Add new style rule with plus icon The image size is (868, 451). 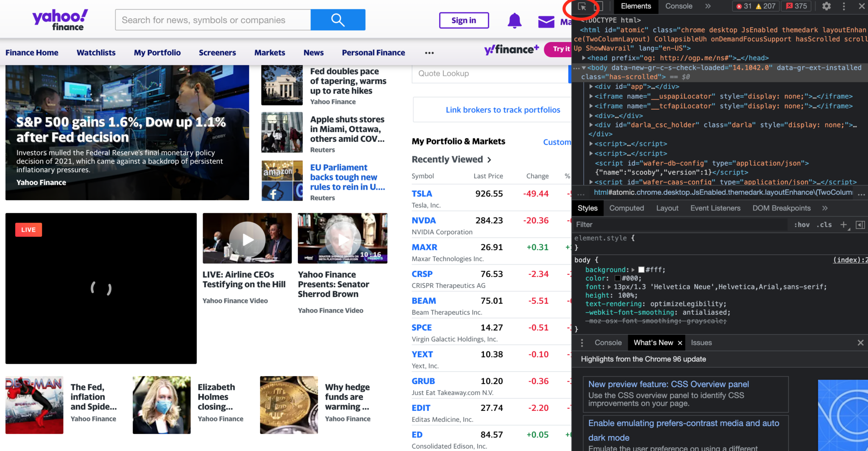tap(843, 225)
